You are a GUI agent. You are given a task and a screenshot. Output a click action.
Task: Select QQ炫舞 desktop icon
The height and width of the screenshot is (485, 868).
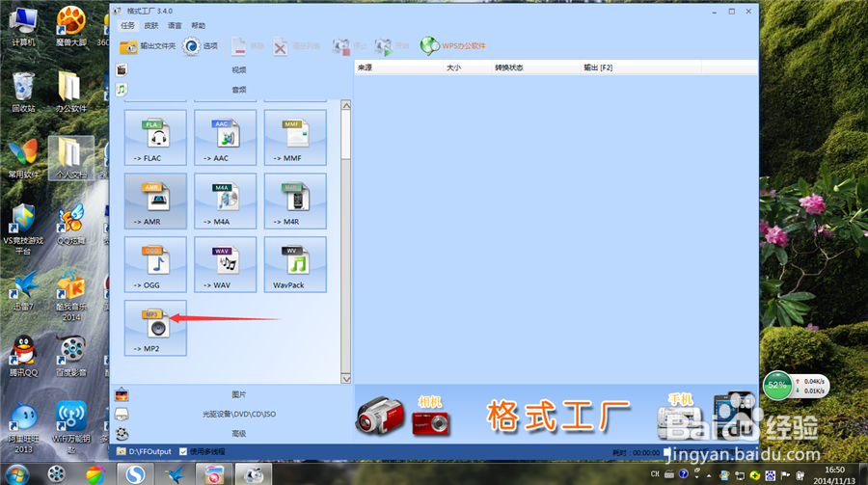[71, 225]
